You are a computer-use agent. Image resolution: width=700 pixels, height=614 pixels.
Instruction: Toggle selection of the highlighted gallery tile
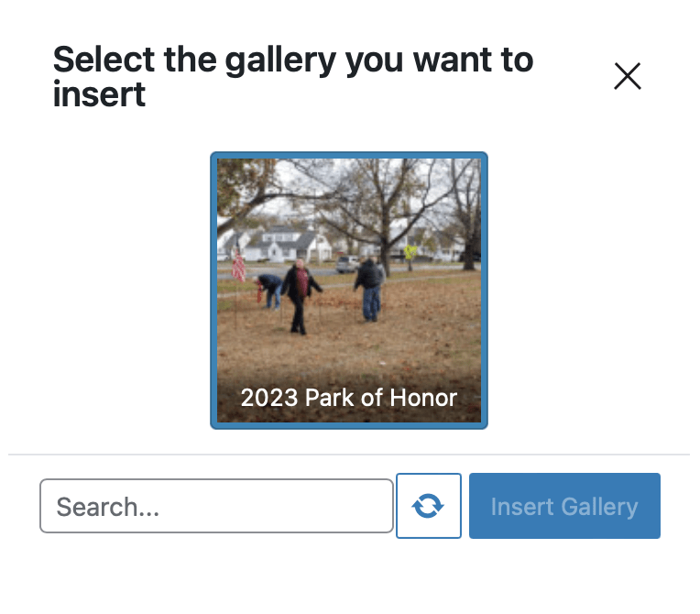(x=349, y=290)
